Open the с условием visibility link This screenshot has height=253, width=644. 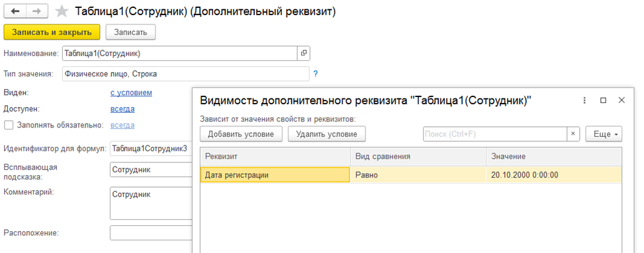(131, 92)
